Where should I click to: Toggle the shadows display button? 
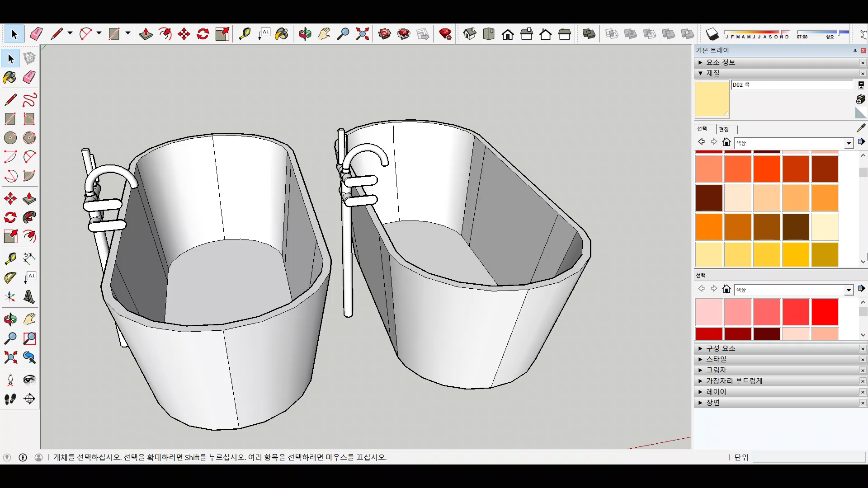pyautogui.click(x=712, y=34)
